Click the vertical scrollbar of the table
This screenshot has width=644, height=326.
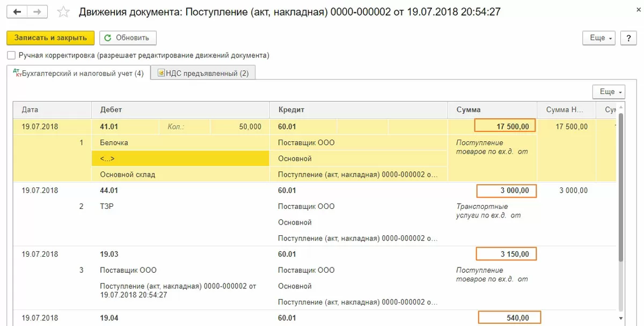tap(621, 215)
